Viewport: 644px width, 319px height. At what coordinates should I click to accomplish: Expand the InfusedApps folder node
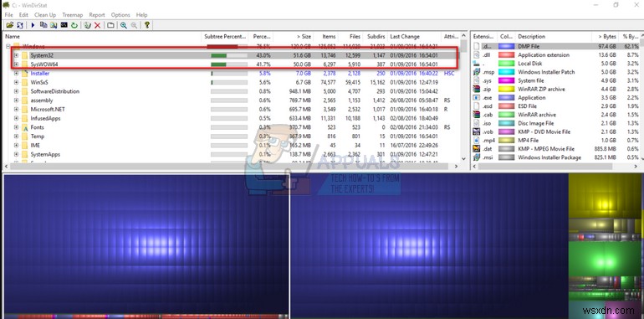tap(16, 118)
